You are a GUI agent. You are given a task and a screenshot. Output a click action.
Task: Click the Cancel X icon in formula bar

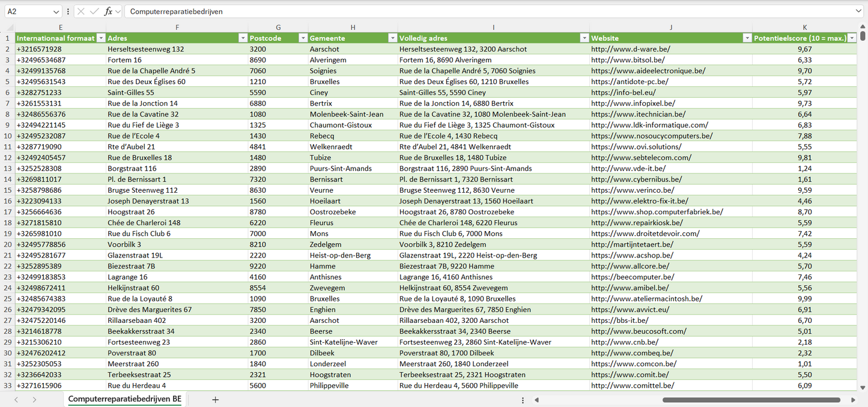(80, 11)
